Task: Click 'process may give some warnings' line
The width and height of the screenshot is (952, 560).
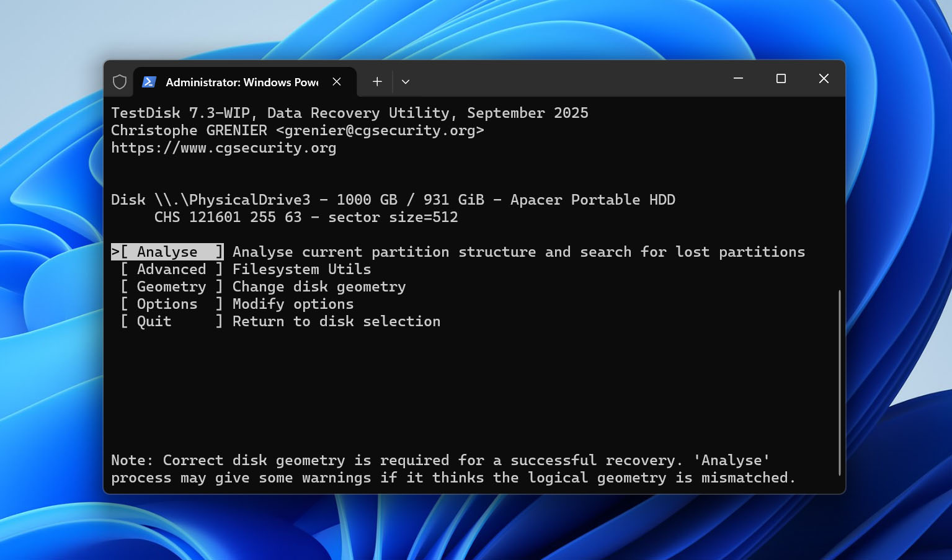Action: [453, 478]
